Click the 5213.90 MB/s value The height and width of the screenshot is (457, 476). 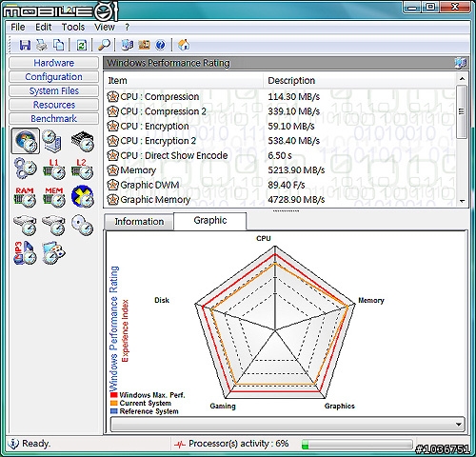pos(296,170)
